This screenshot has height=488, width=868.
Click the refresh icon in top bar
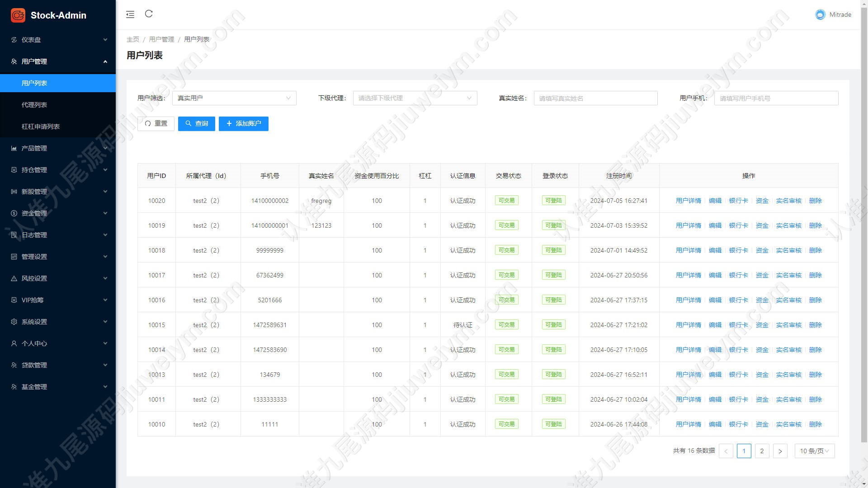(x=149, y=14)
